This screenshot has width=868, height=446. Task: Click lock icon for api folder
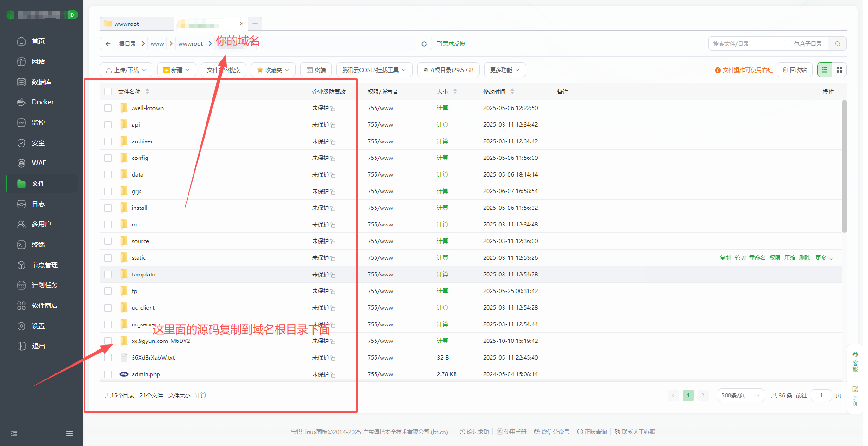coord(333,125)
